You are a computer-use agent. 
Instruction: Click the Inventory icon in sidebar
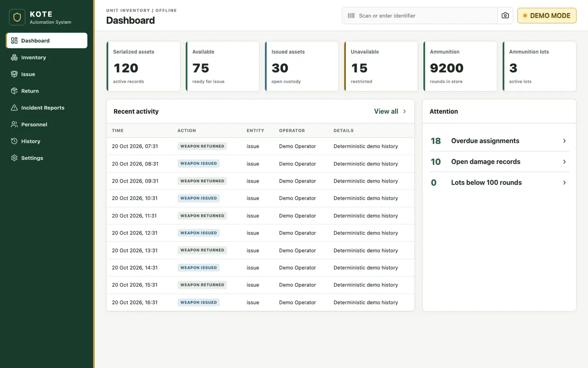[14, 57]
